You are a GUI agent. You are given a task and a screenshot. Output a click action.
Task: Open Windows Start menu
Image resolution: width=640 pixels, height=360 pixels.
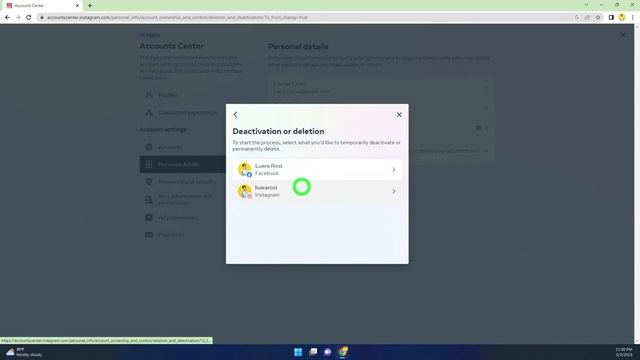(x=298, y=352)
